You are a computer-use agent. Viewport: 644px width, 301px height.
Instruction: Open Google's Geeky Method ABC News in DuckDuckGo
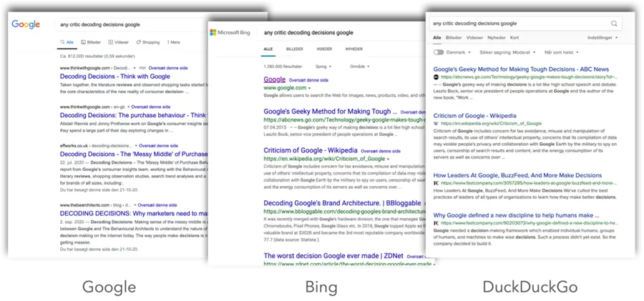point(521,69)
